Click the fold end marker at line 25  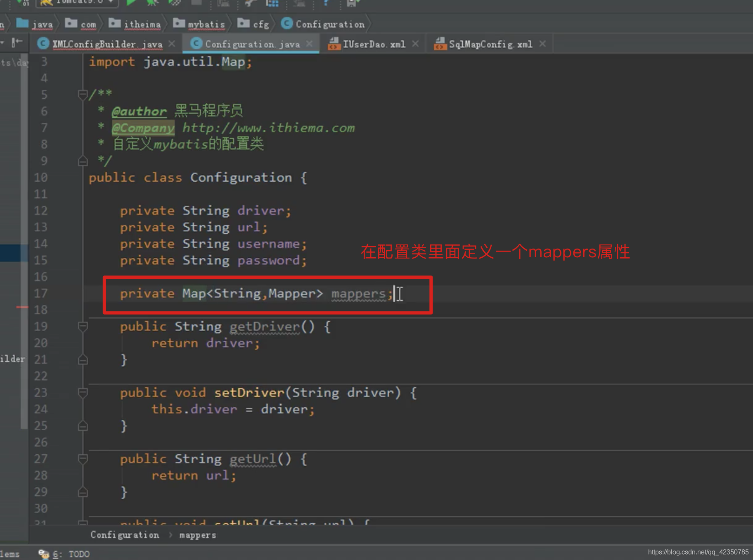tap(83, 426)
